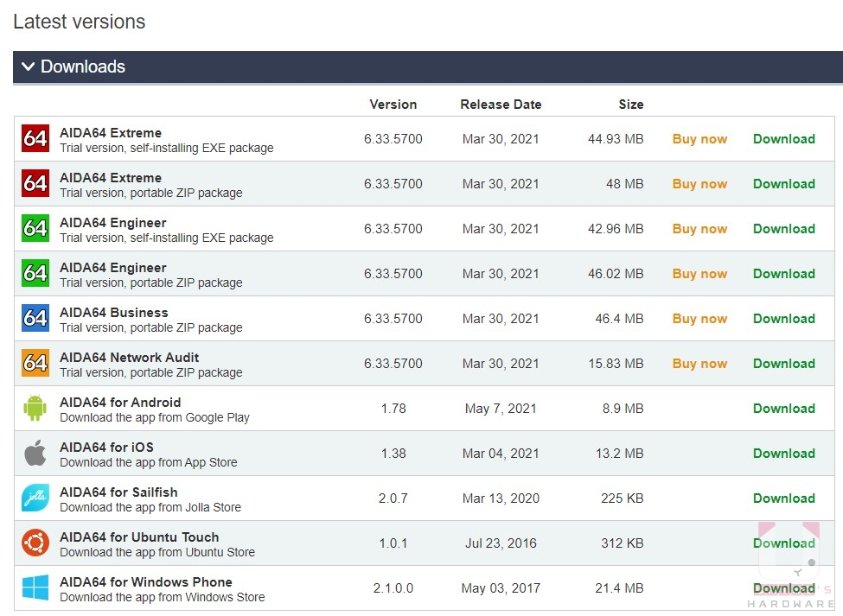The height and width of the screenshot is (616, 843).
Task: Download AIDA64 Network Audit ZIP package
Action: pyautogui.click(x=784, y=364)
